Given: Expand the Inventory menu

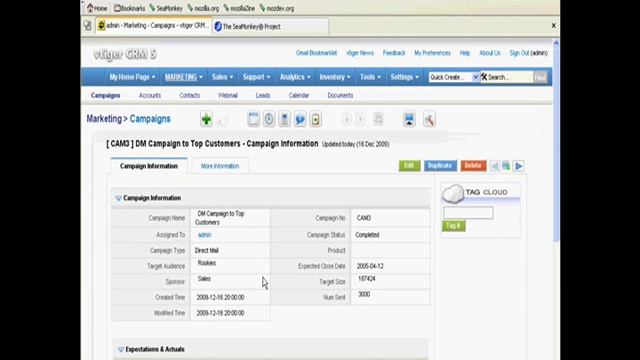Looking at the screenshot, I should 335,77.
